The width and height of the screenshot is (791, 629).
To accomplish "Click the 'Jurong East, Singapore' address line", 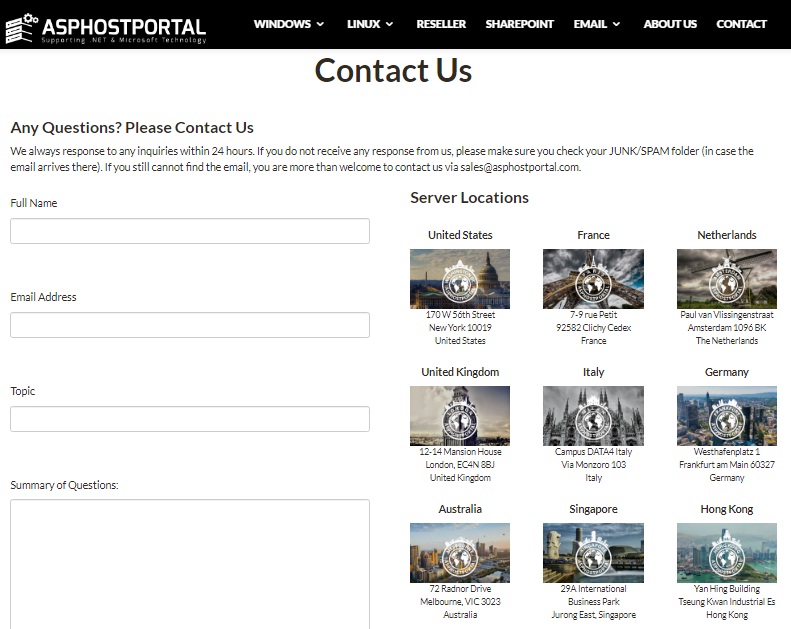I will pos(593,615).
